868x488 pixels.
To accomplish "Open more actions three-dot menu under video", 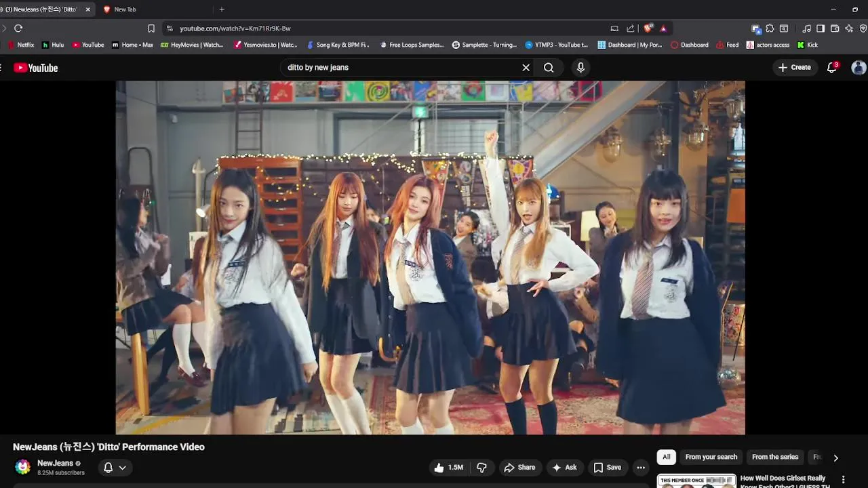I will pyautogui.click(x=641, y=468).
